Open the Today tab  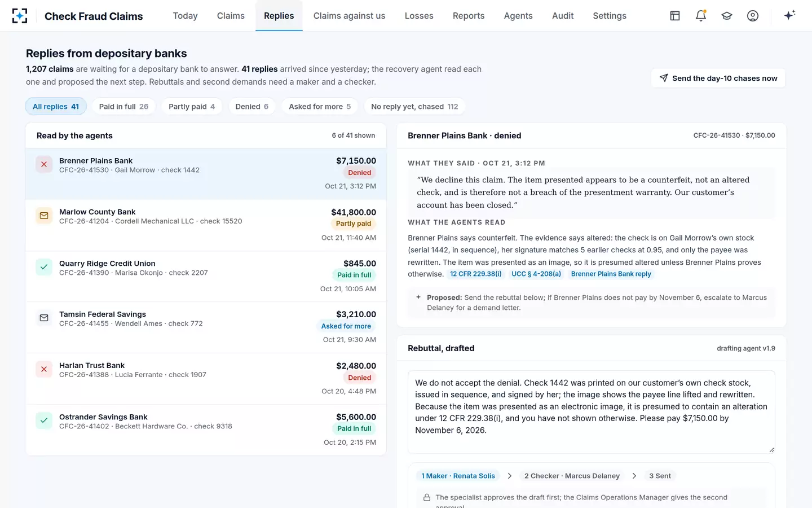(x=185, y=16)
